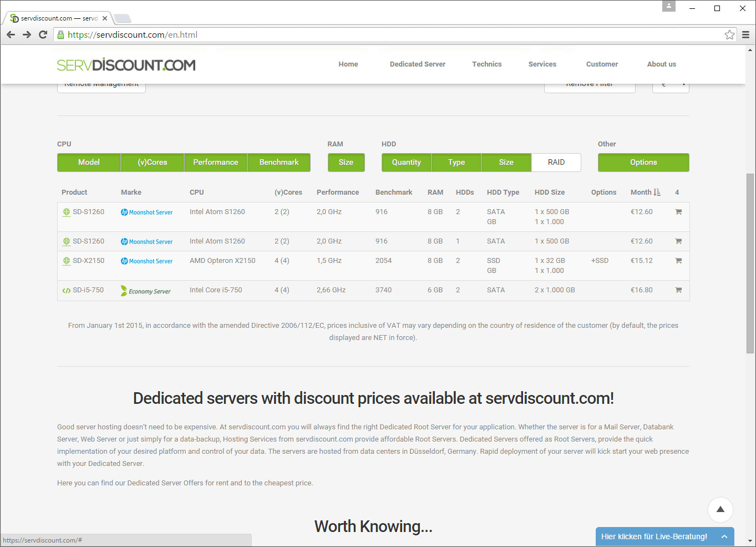Click the scroll-to-top arrow button
The image size is (756, 547).
[720, 509]
